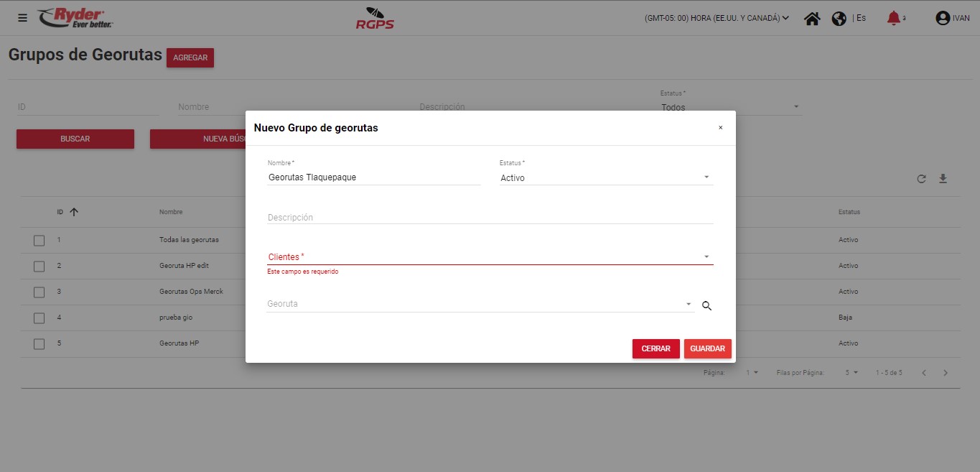This screenshot has width=980, height=472.
Task: Click the Georuta search magnifier icon
Action: coord(706,306)
